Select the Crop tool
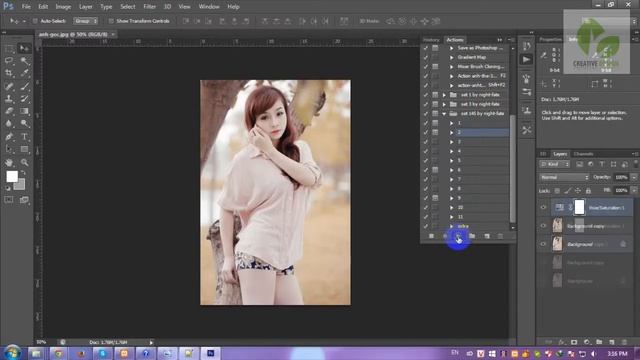Image resolution: width=640 pixels, height=360 pixels. point(9,73)
